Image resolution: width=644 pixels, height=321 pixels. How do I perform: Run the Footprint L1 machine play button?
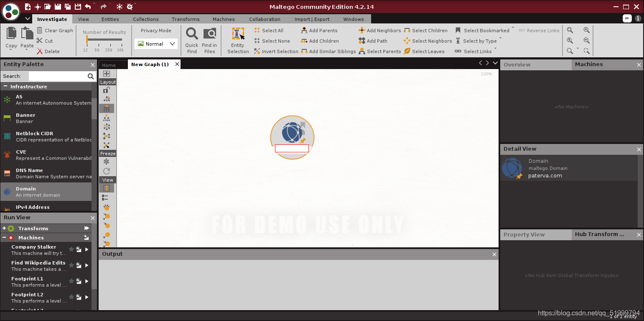(x=87, y=281)
